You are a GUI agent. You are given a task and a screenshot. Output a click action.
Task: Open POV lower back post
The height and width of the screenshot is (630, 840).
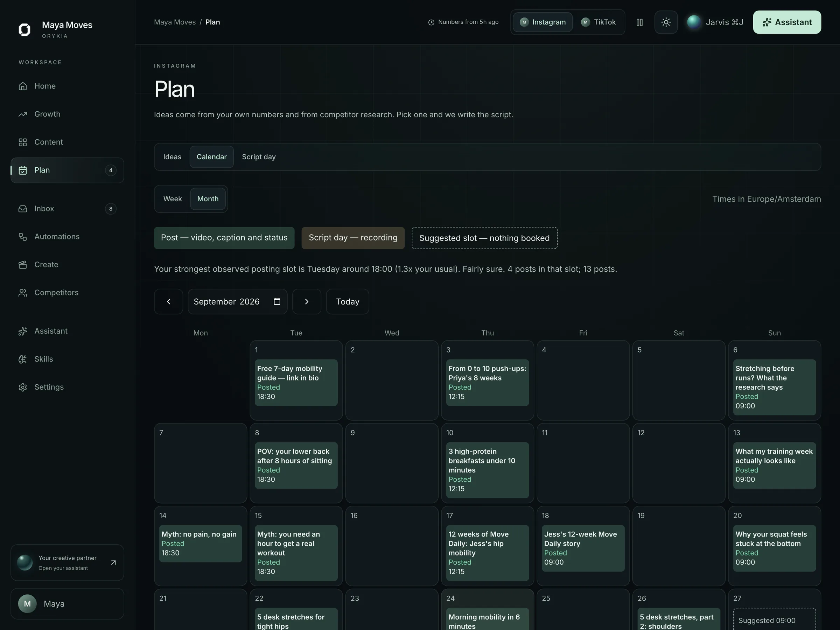click(x=296, y=465)
